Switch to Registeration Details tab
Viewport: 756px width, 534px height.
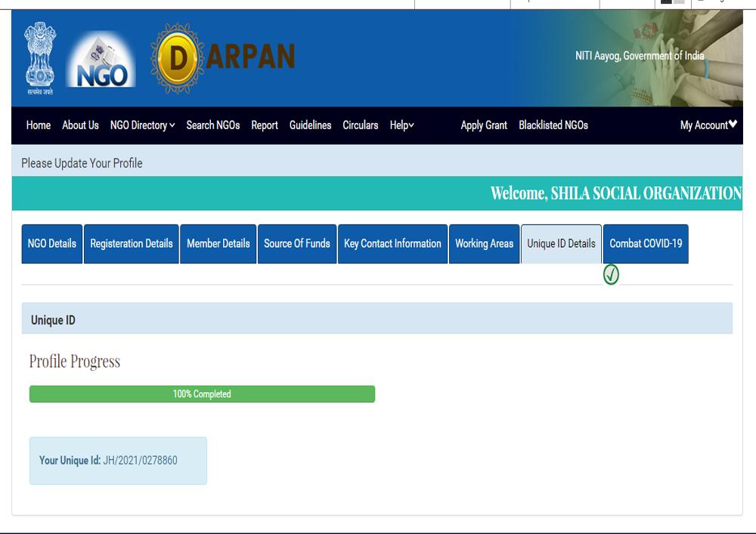(131, 244)
